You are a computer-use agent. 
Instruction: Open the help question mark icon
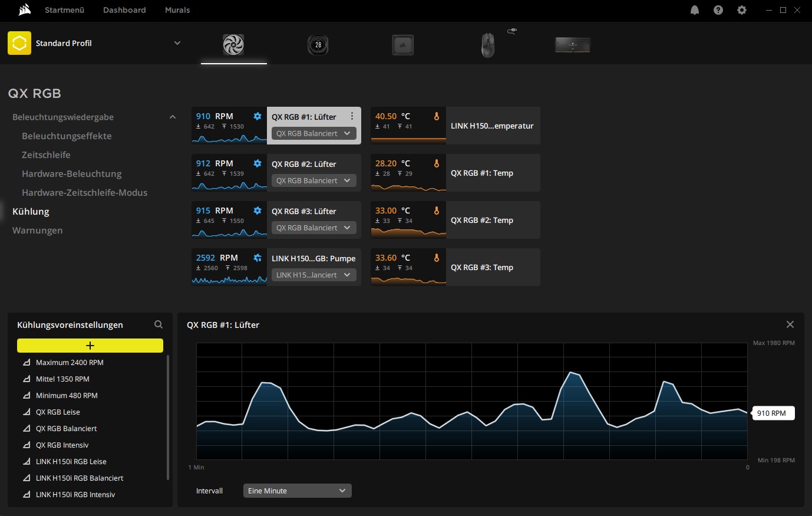(x=718, y=10)
